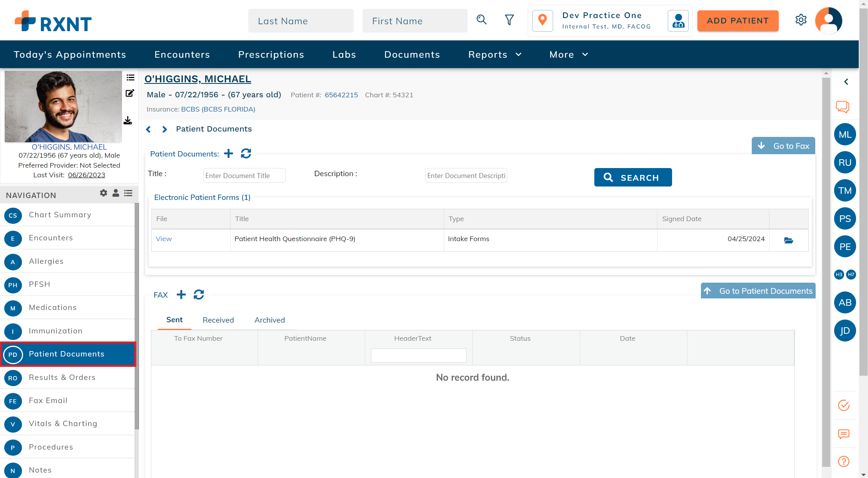Click the provider doctor icon
Image resolution: width=868 pixels, height=478 pixels.
(678, 20)
